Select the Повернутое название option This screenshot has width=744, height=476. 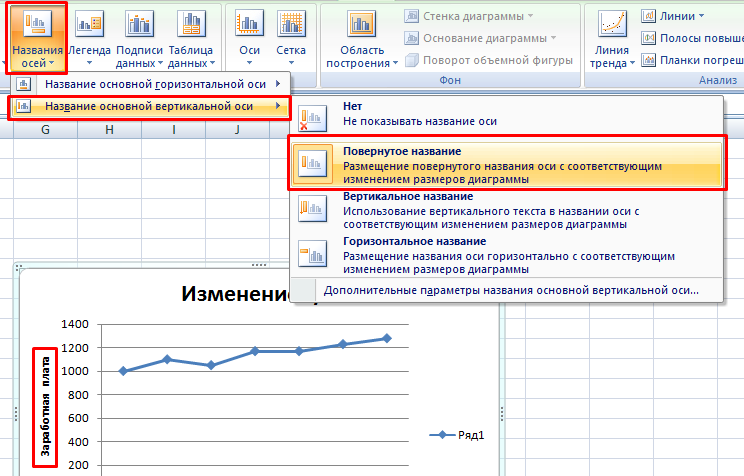(507, 165)
